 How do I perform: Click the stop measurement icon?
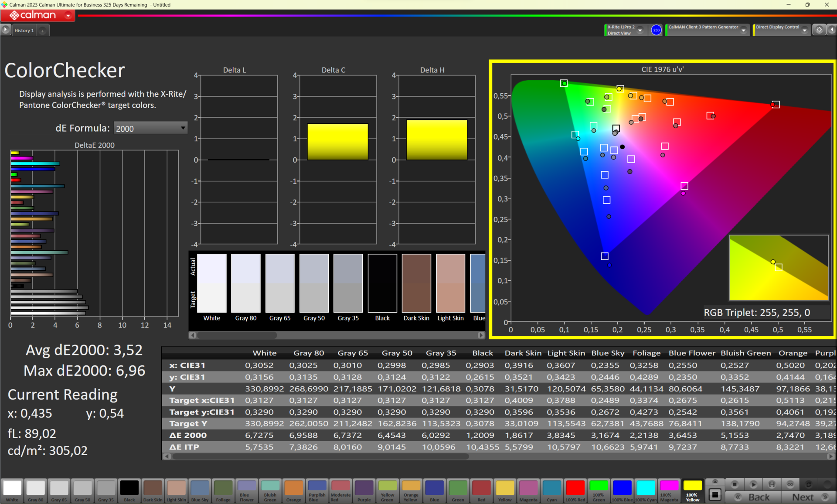(x=735, y=484)
